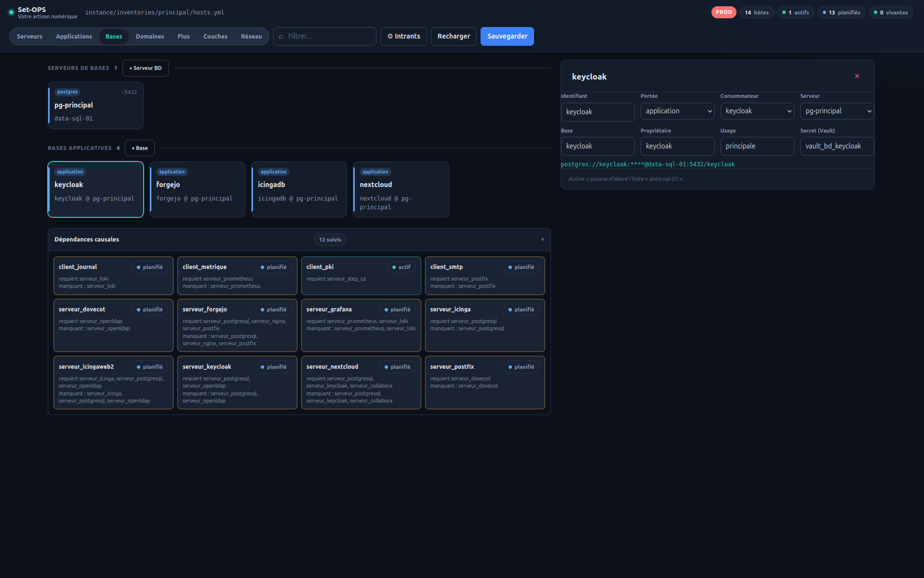Go to the Flux tab
The width and height of the screenshot is (924, 578).
click(x=184, y=37)
